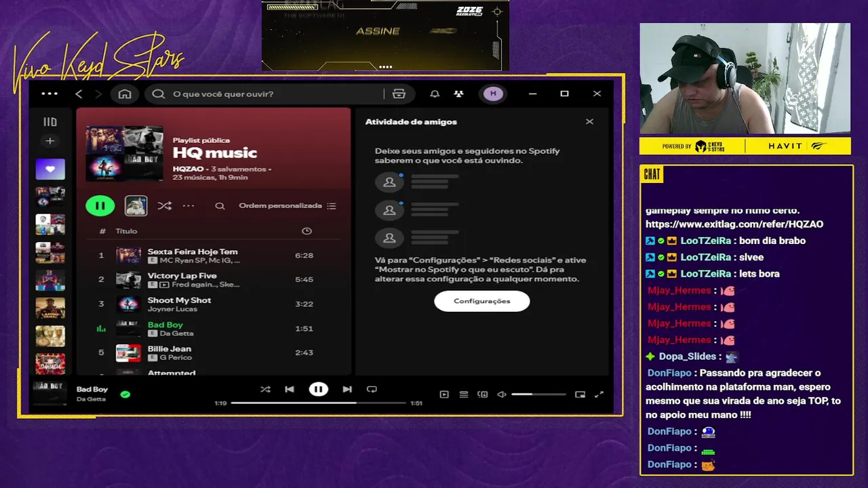Viewport: 868px width, 488px height.
Task: Open the red DANADA playlist thumbnail in sidebar
Action: [50, 364]
